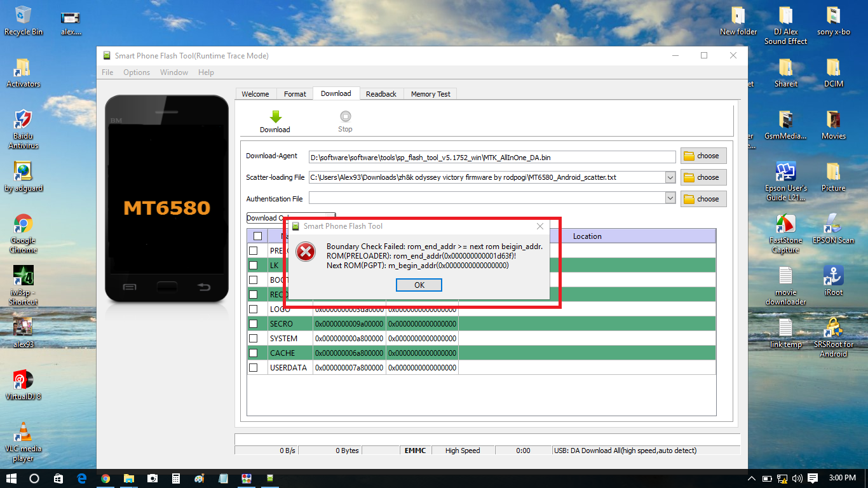The image size is (868, 488).
Task: Open the iw3sp Shortcut icon
Action: 24,276
